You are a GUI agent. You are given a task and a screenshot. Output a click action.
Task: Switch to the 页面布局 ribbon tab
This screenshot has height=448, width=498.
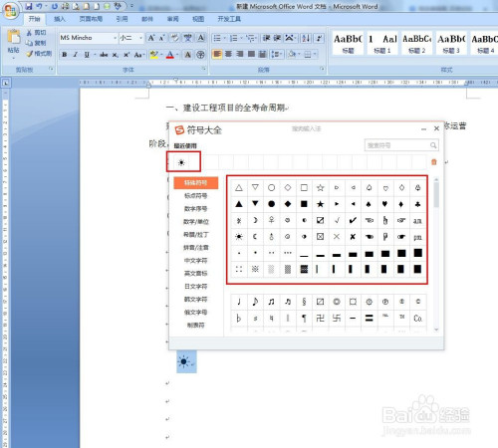click(x=91, y=19)
